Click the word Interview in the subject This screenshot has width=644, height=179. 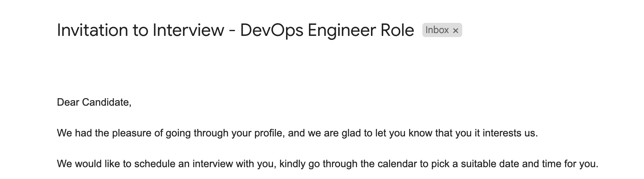(x=188, y=31)
